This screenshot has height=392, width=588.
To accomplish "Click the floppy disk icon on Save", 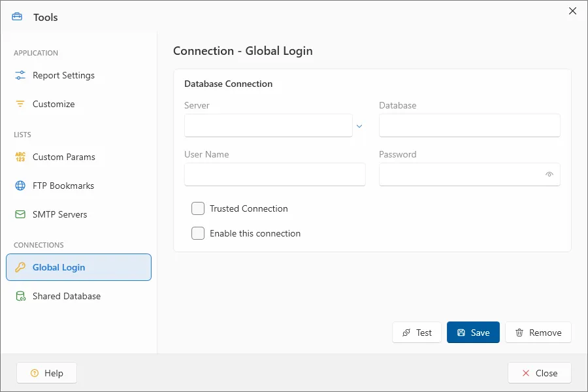I will [x=461, y=333].
